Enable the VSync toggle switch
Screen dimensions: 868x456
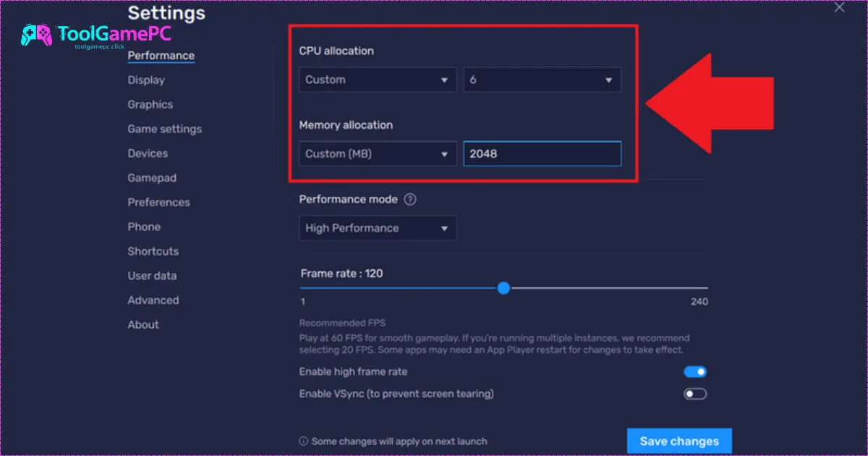pyautogui.click(x=695, y=394)
